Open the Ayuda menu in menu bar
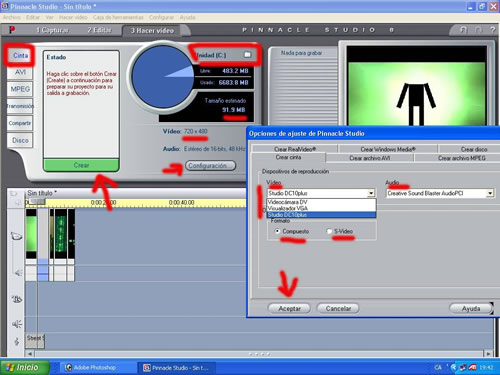 188,17
